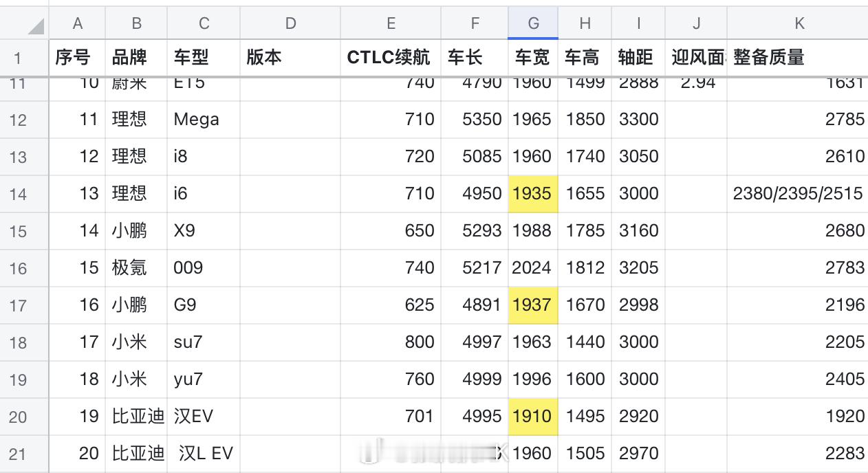Select the 极氪 brand cell
Viewport: 868px width, 473px height.
[x=136, y=268]
